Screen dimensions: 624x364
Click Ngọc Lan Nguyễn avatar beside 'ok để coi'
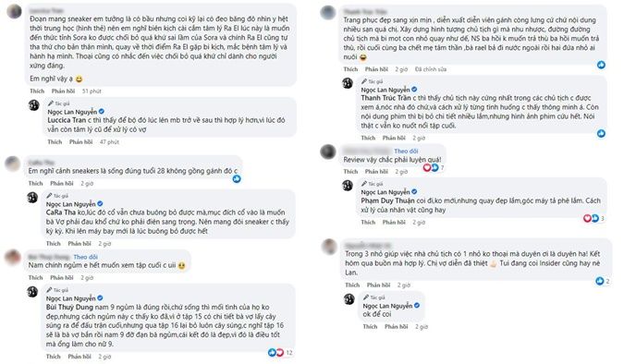pos(349,299)
